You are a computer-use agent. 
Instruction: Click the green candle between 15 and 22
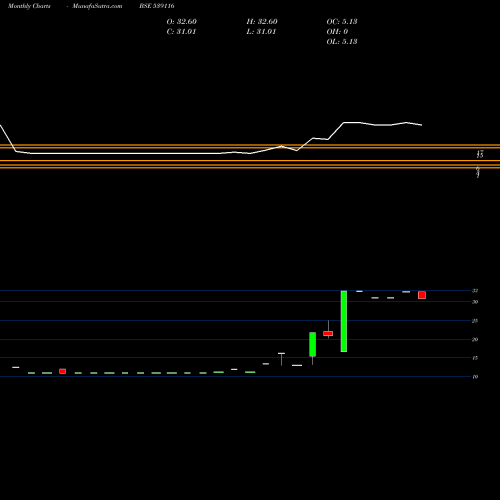coord(313,344)
